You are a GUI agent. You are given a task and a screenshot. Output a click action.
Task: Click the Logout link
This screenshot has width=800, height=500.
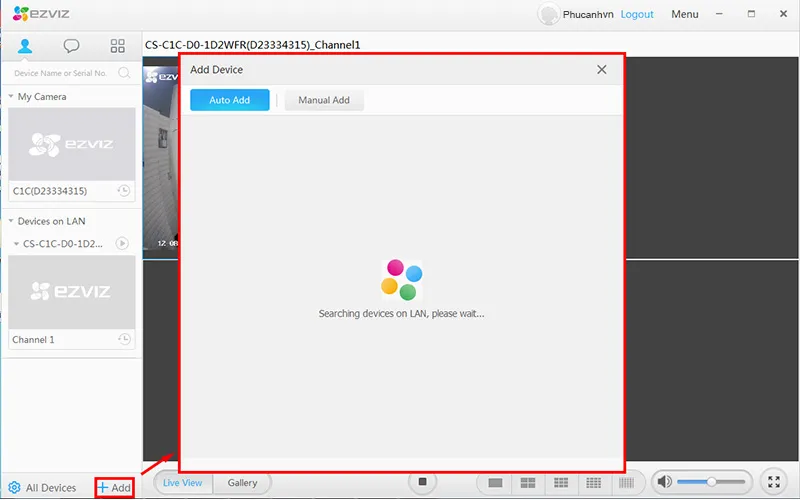click(x=637, y=14)
